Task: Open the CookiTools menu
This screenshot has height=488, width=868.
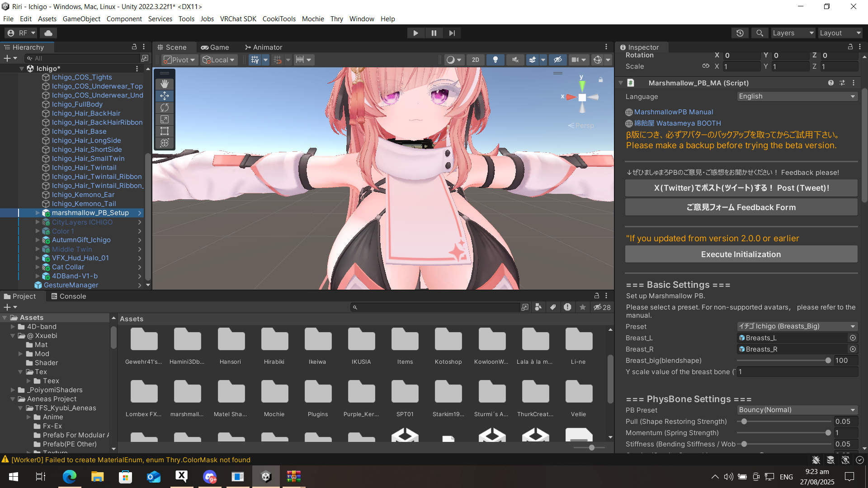Action: (x=279, y=19)
